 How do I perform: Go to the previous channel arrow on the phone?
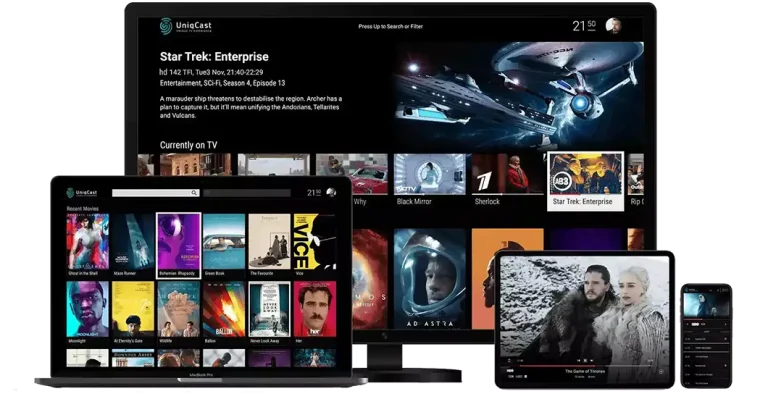(x=688, y=324)
